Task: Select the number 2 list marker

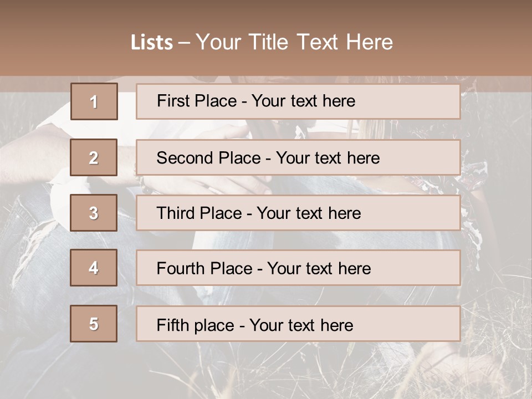Action: (x=94, y=157)
